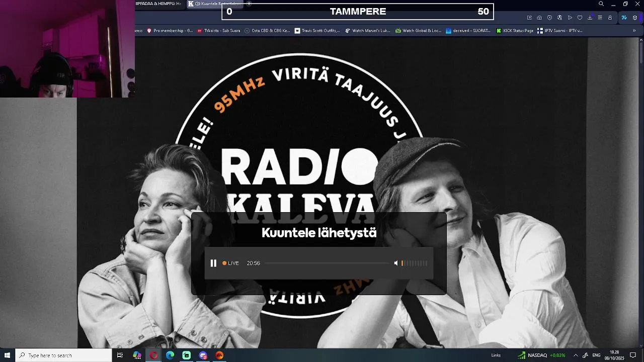Switch to the Opera GX taskbar icon

click(x=153, y=355)
